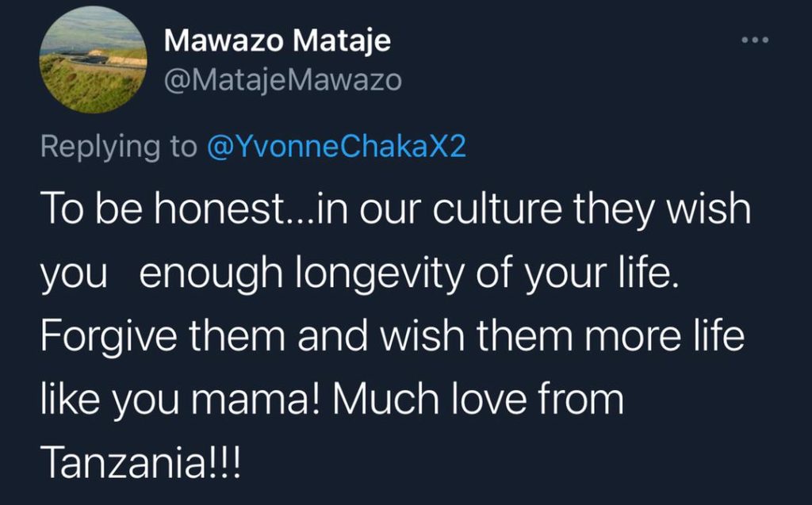Click the display name Mawazo Mataje
This screenshot has height=505, width=812.
click(278, 40)
